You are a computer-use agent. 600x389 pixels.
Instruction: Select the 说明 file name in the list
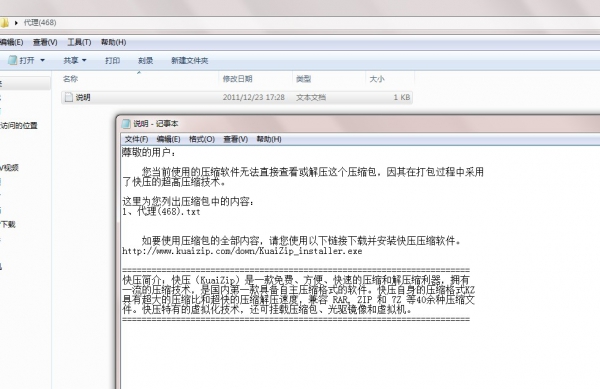83,98
